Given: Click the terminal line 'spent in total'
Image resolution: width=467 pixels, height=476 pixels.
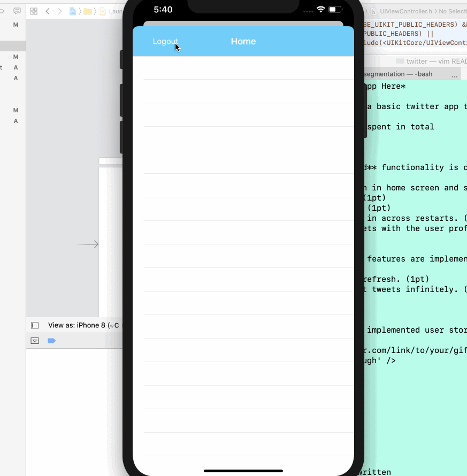Looking at the screenshot, I should tap(400, 127).
